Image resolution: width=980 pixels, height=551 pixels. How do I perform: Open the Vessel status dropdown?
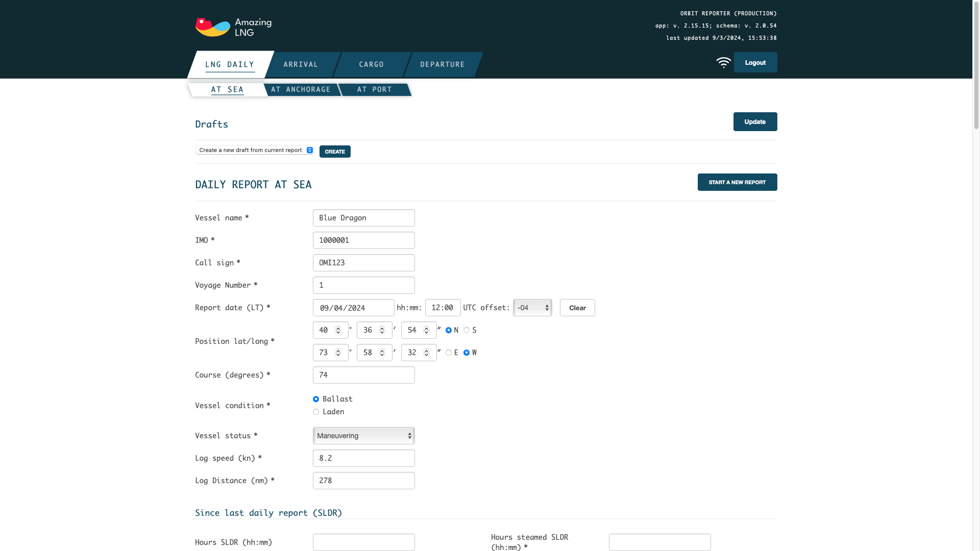click(x=363, y=436)
